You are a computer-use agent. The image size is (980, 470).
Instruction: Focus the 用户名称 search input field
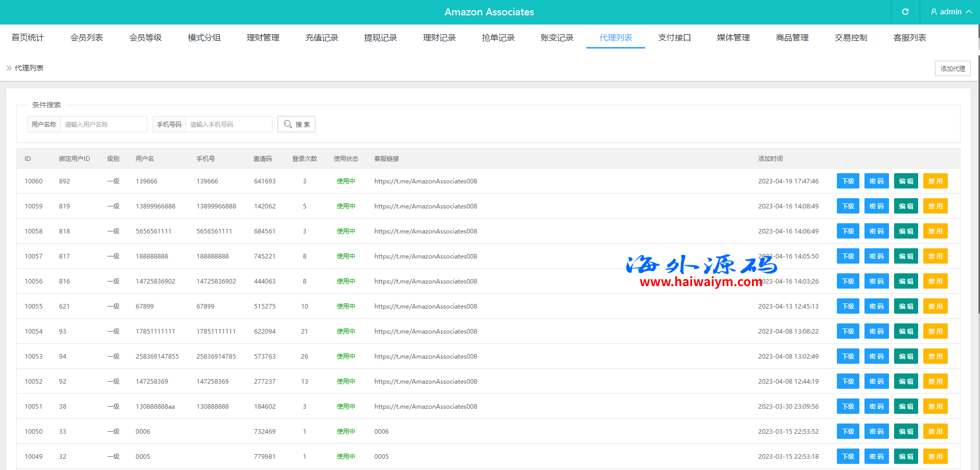[103, 124]
